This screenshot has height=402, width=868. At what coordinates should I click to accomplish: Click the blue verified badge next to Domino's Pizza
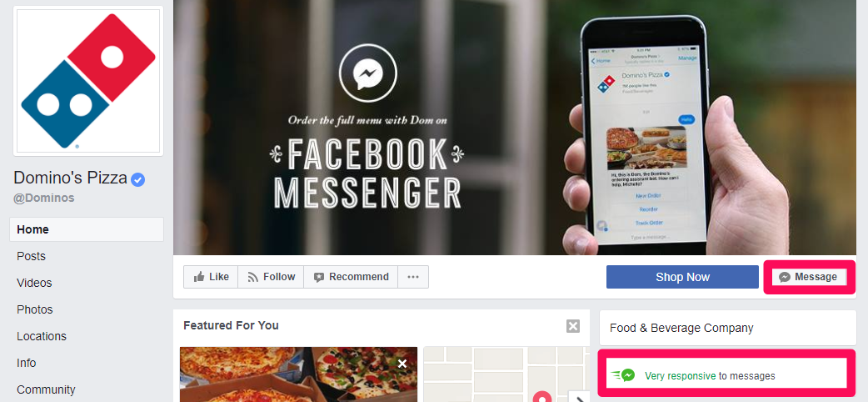click(x=137, y=179)
